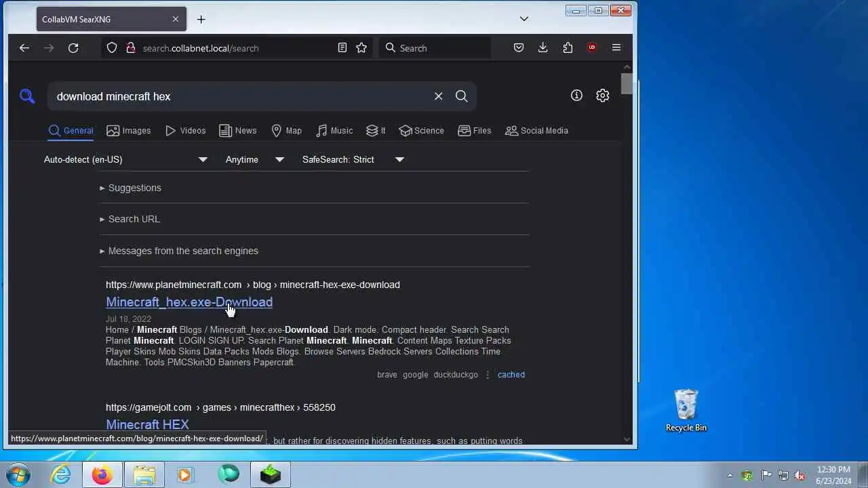This screenshot has width=868, height=488.
Task: Open the result's three-dot engines menu
Action: tap(488, 374)
